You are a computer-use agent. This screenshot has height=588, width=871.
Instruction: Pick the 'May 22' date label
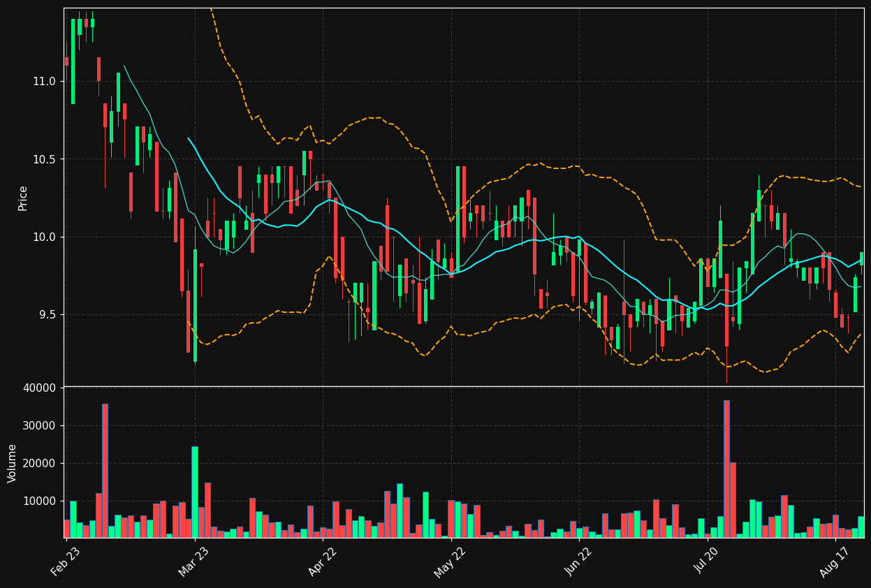coord(450,562)
